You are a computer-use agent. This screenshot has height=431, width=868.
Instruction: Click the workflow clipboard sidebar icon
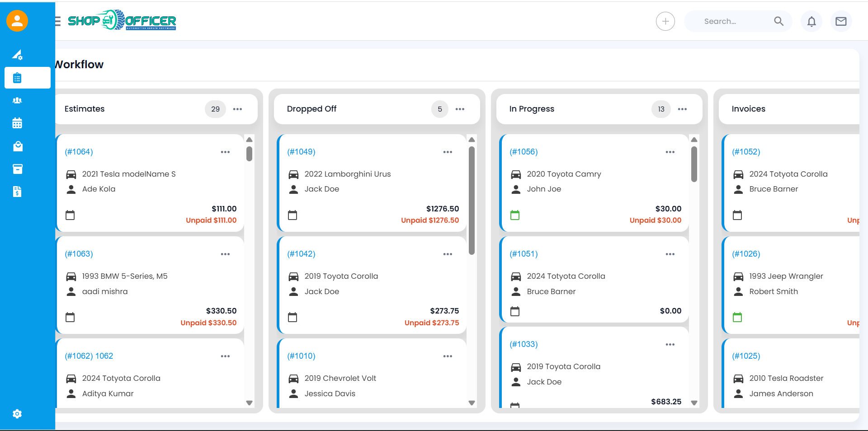[17, 78]
